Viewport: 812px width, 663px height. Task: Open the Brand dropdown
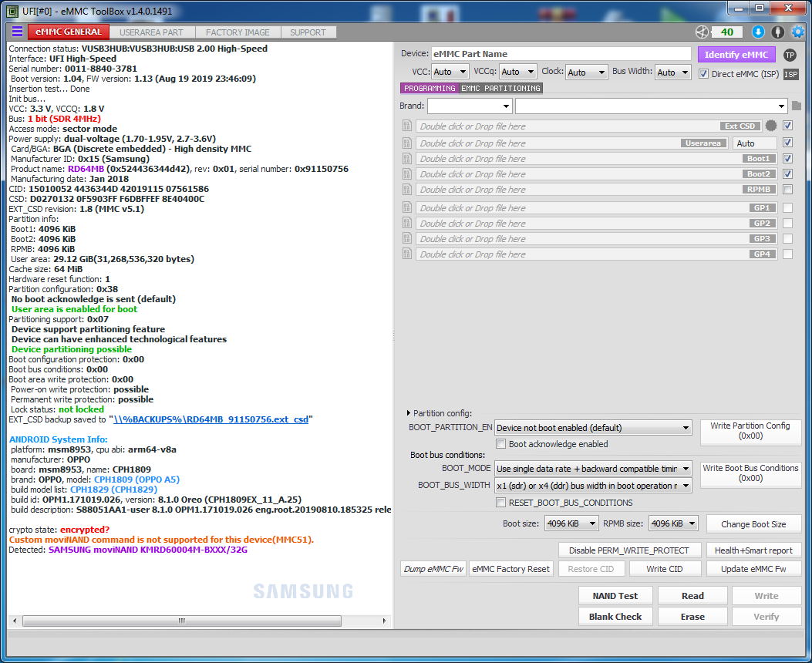click(x=470, y=106)
